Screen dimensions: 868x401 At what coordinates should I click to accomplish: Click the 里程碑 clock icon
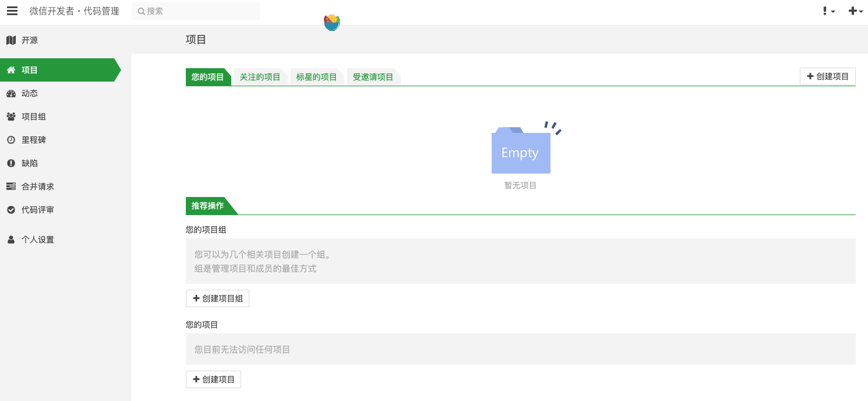pyautogui.click(x=11, y=140)
